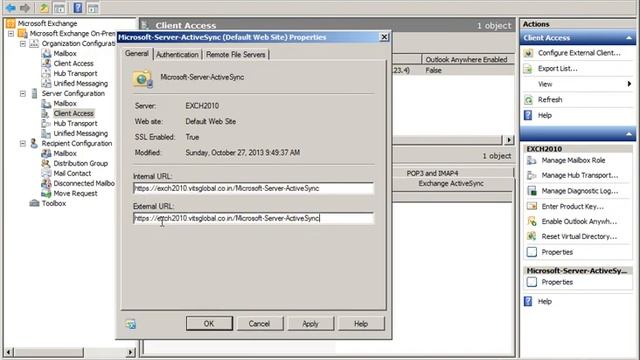Close the ActiveSync Properties dialog
This screenshot has height=360, width=640.
[384, 37]
